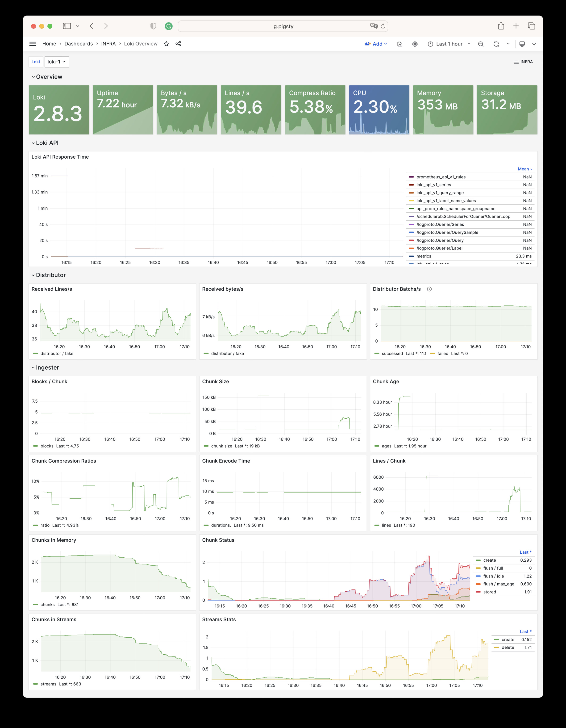This screenshot has height=728, width=566.
Task: Collapse the Distributor row
Action: [x=51, y=275]
